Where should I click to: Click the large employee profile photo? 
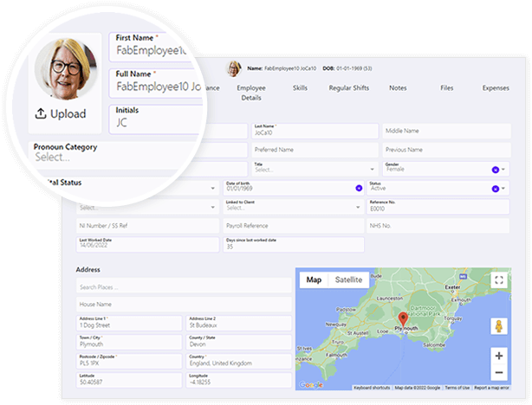pos(66,68)
